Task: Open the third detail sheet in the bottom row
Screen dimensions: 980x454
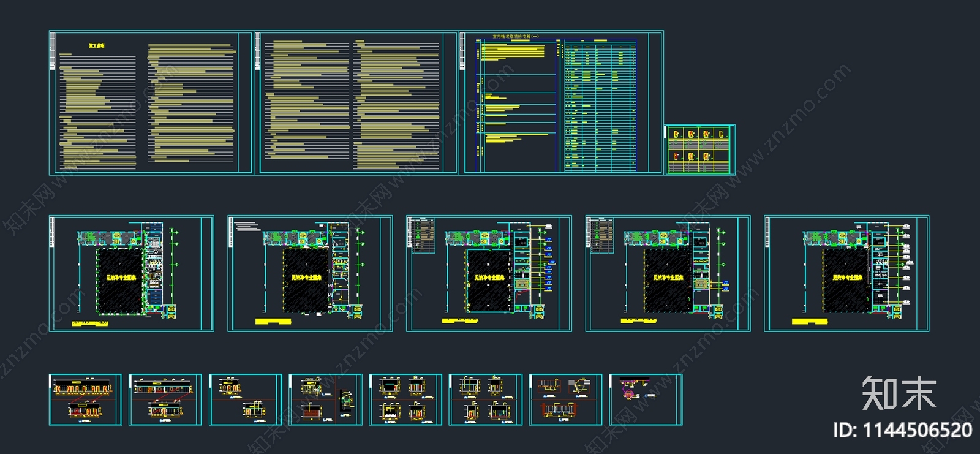Action: click(x=246, y=399)
